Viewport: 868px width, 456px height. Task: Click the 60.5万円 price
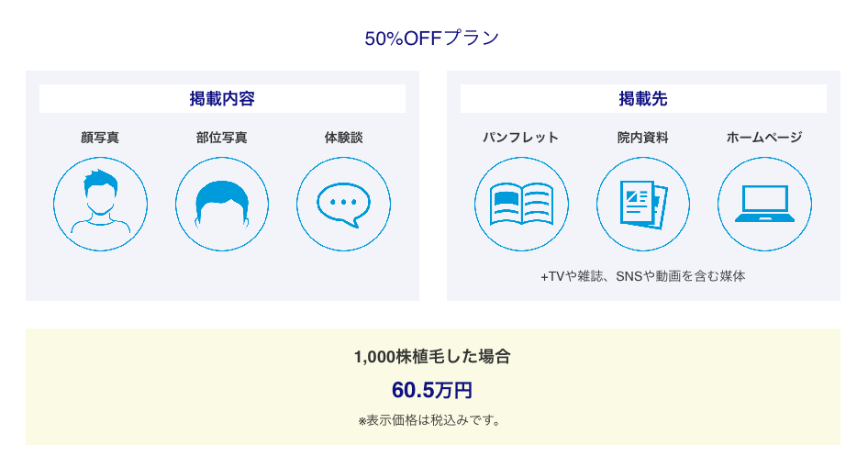point(432,390)
